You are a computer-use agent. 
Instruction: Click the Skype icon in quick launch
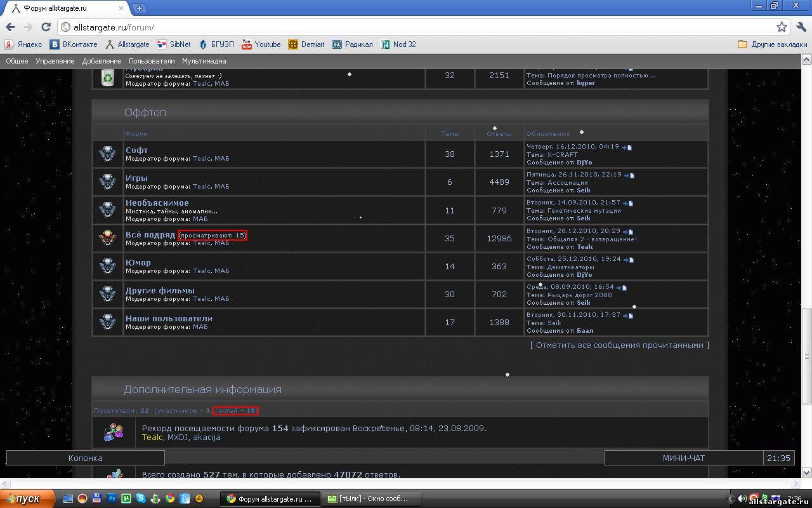tap(141, 498)
